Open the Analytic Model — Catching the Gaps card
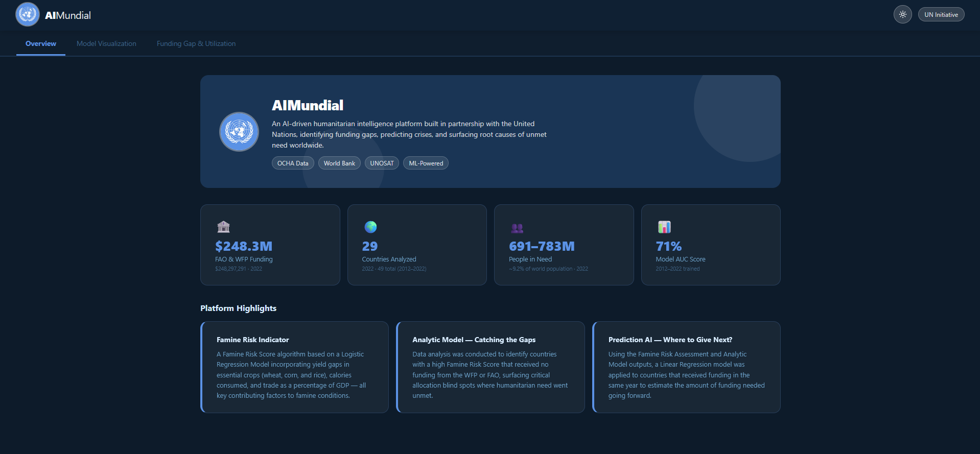The width and height of the screenshot is (980, 454). coord(491,367)
